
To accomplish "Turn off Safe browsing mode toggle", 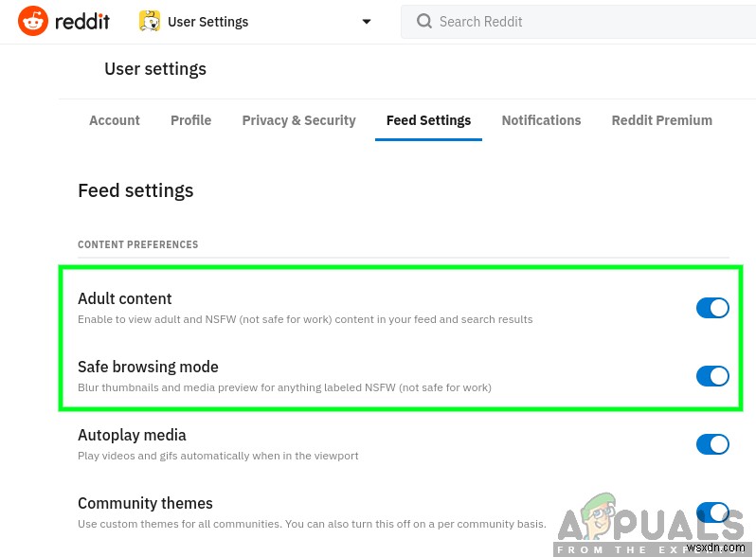I will point(712,376).
